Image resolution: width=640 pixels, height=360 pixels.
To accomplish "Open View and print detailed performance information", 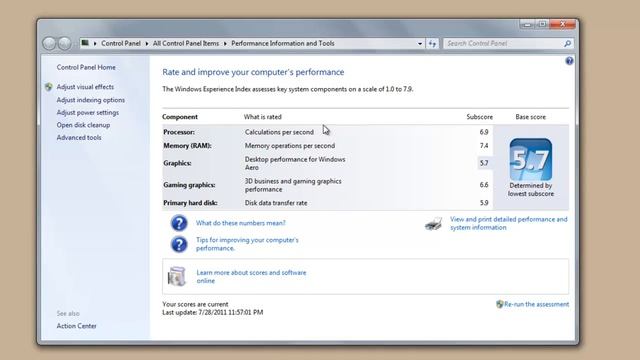I will click(509, 224).
